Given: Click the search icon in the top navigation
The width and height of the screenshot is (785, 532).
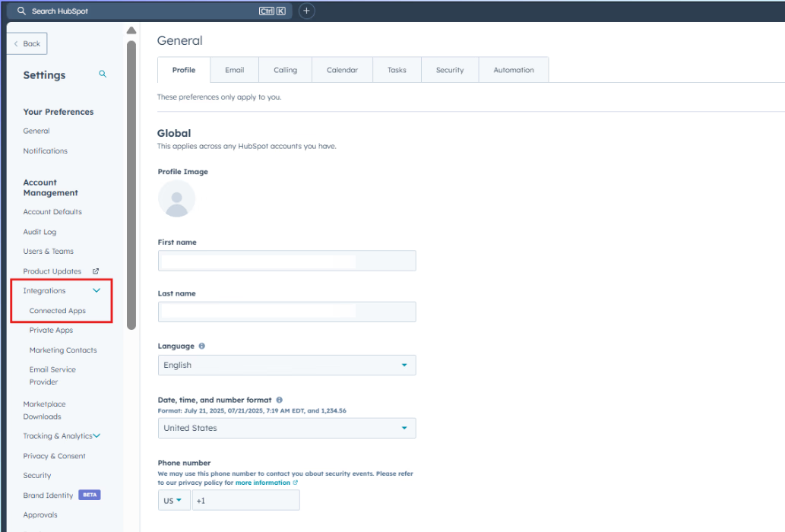Looking at the screenshot, I should click(x=19, y=11).
